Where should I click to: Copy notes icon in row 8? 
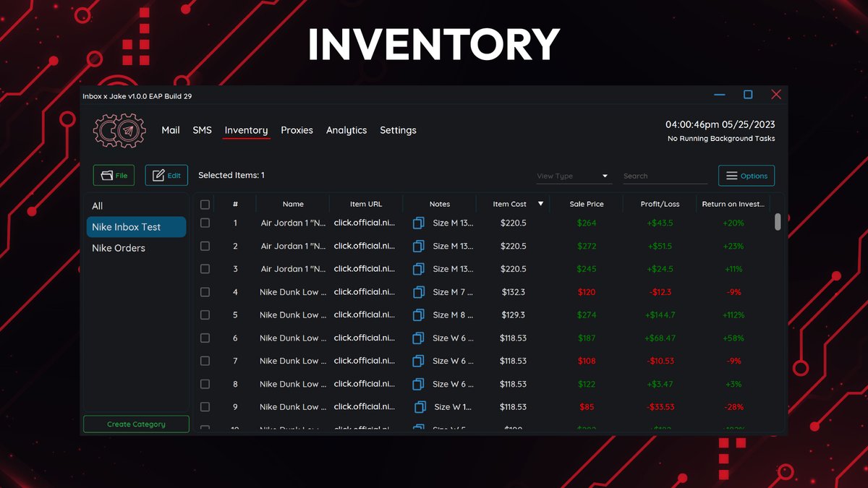pos(418,384)
